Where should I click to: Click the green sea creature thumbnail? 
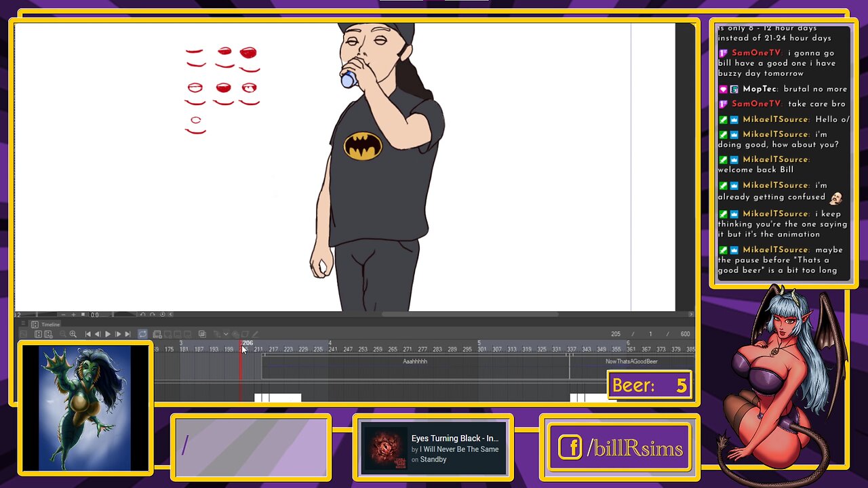pyautogui.click(x=85, y=409)
